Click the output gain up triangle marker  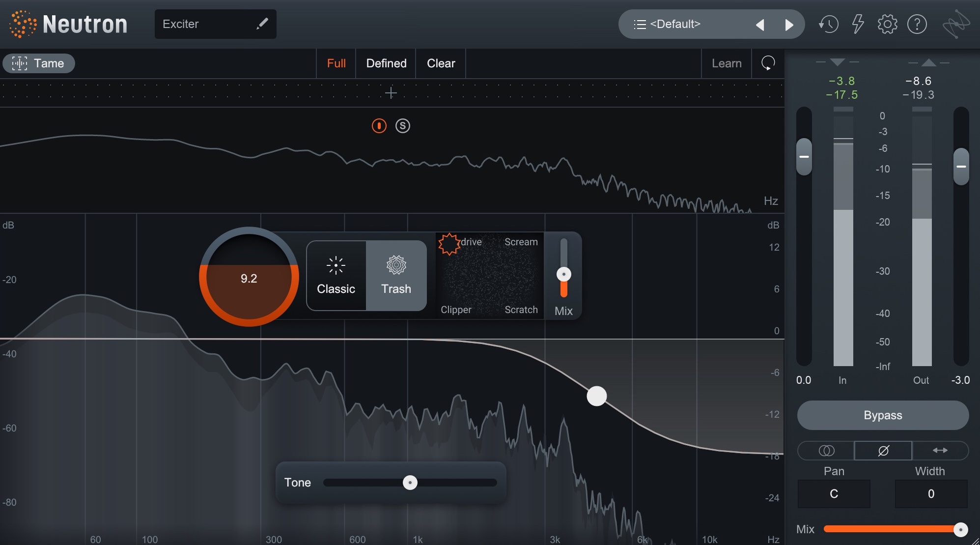(x=928, y=62)
